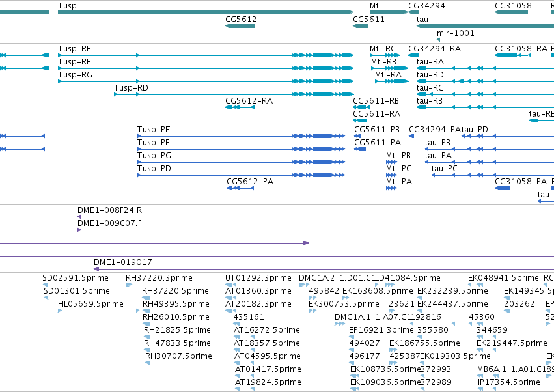Select CG5611-RA transcript label
Viewport: 554px width, 392px height.
pyautogui.click(x=377, y=114)
